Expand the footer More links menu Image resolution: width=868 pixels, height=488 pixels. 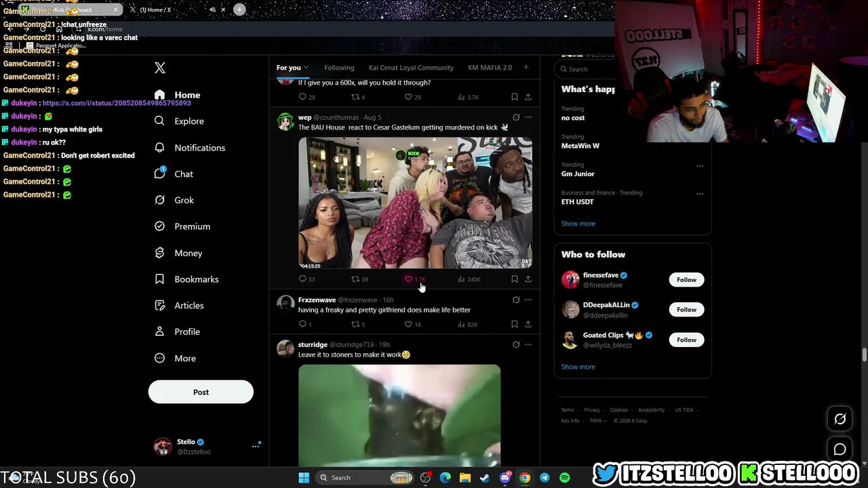(x=598, y=420)
